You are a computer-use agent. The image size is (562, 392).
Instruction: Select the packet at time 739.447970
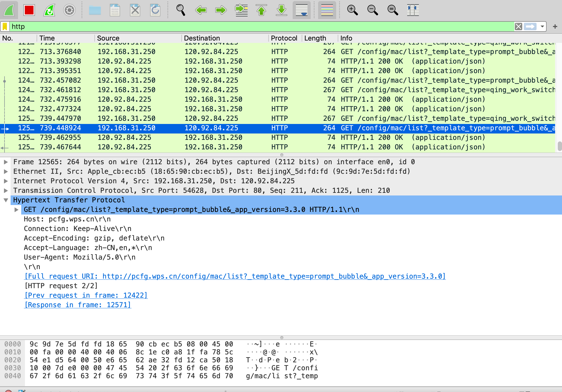click(186, 118)
